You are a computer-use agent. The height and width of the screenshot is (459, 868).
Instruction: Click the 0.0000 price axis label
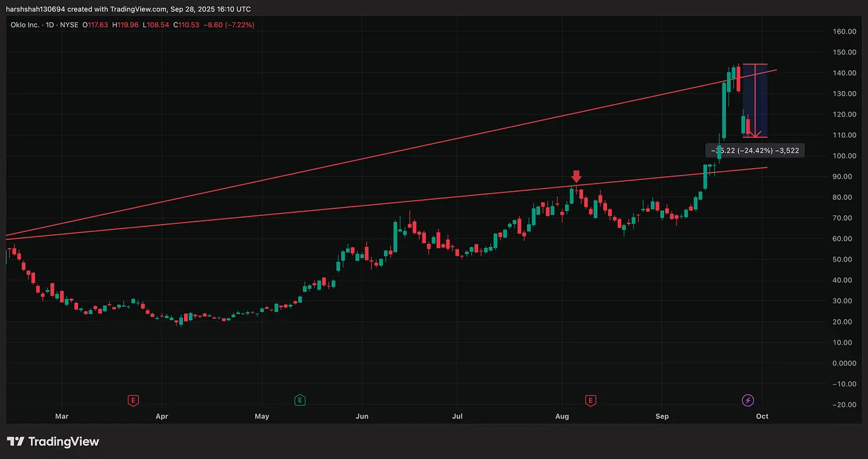pos(845,363)
